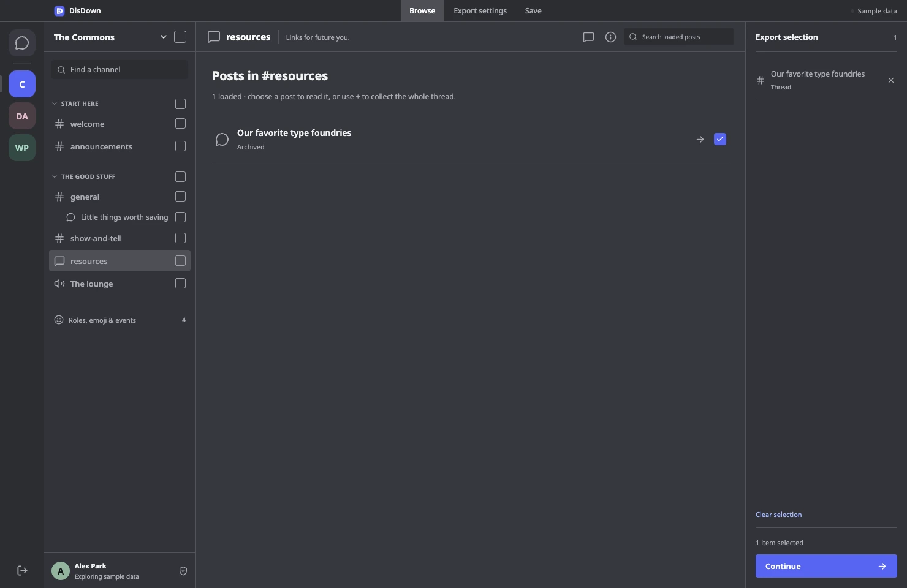Screen dimensions: 907x588
Task: Switch to the DA server
Action: pyautogui.click(x=22, y=116)
